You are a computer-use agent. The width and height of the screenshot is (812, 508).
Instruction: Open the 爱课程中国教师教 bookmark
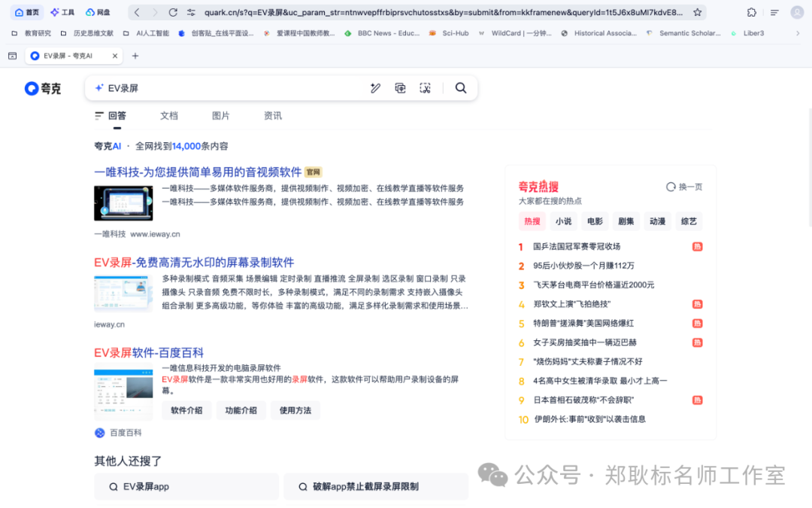[299, 33]
